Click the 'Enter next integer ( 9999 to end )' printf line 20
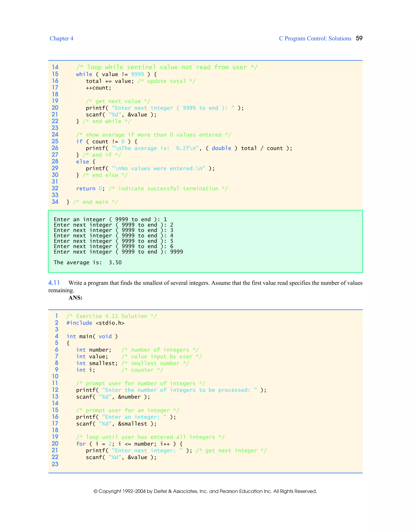This screenshot has width=411, height=532. 165,108
